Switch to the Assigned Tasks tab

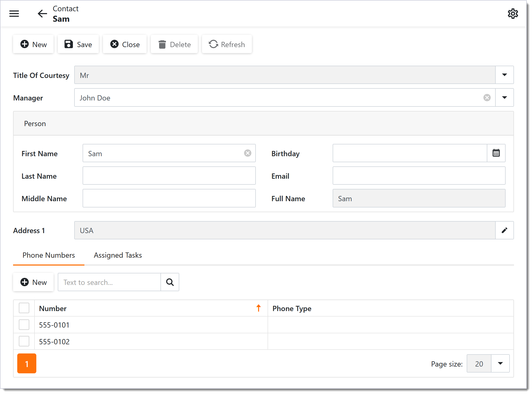tap(118, 255)
